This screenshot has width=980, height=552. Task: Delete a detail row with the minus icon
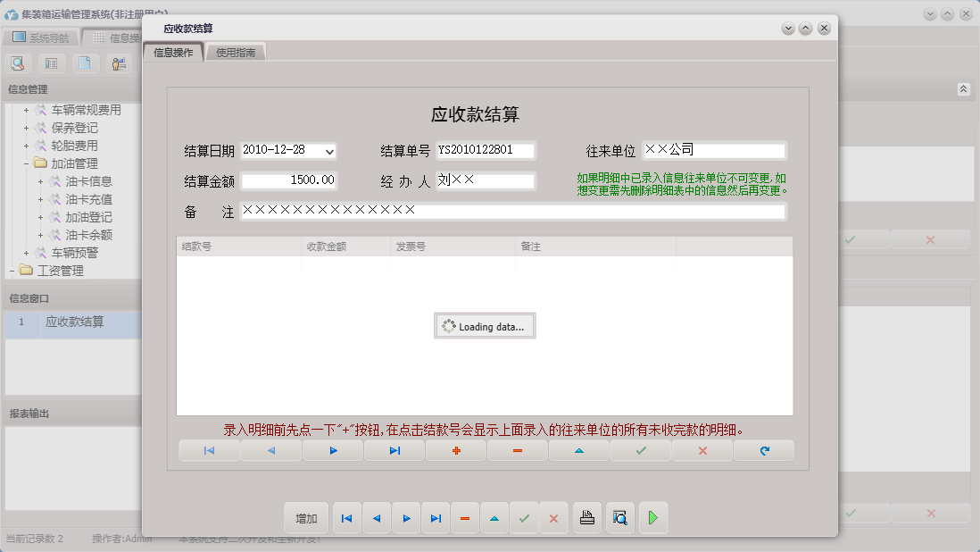pyautogui.click(x=517, y=450)
